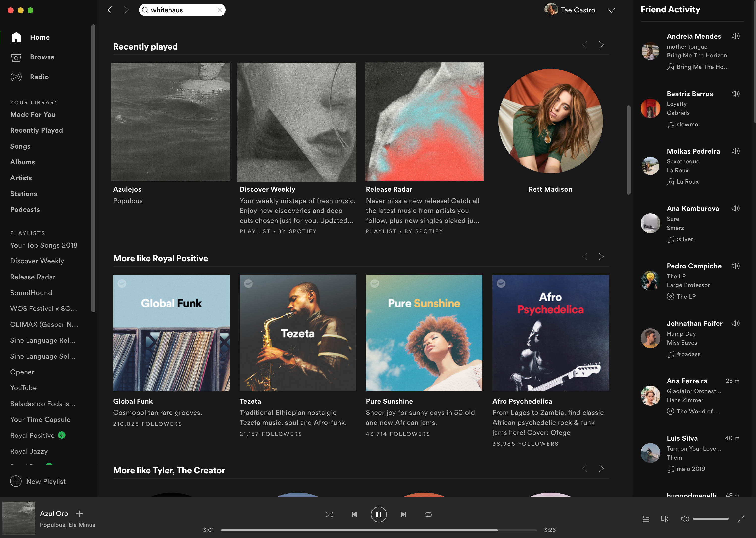Open Songs in Your Library
Screen dimensions: 756x538
[x=20, y=146]
